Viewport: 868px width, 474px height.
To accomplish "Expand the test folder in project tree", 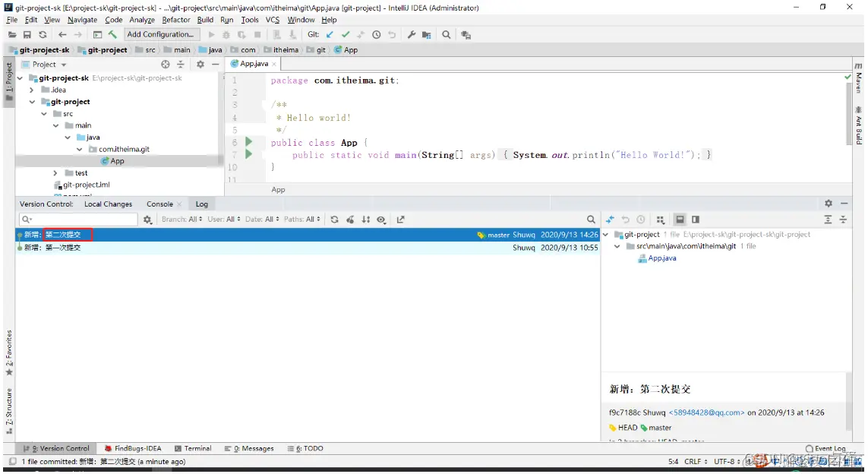I will click(55, 172).
